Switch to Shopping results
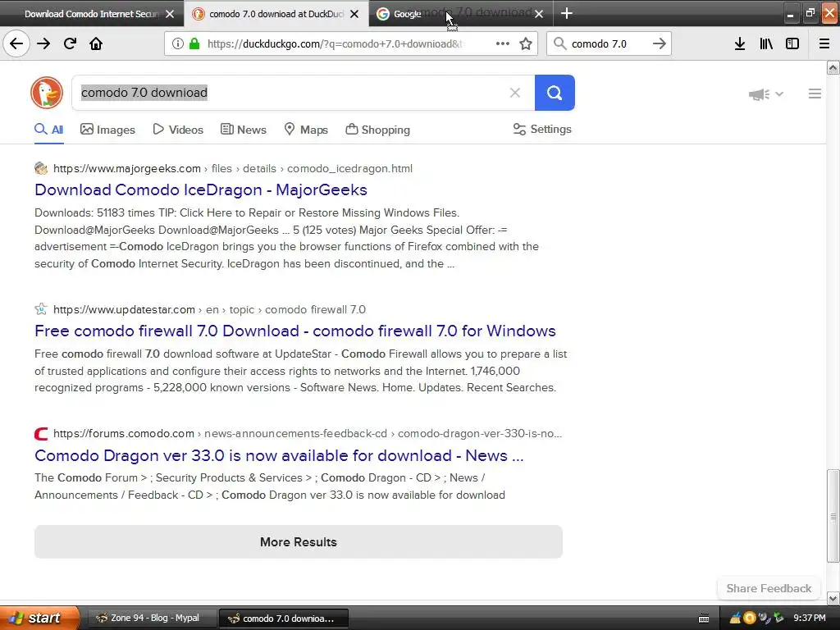Screen dimensions: 840x630 [377, 130]
